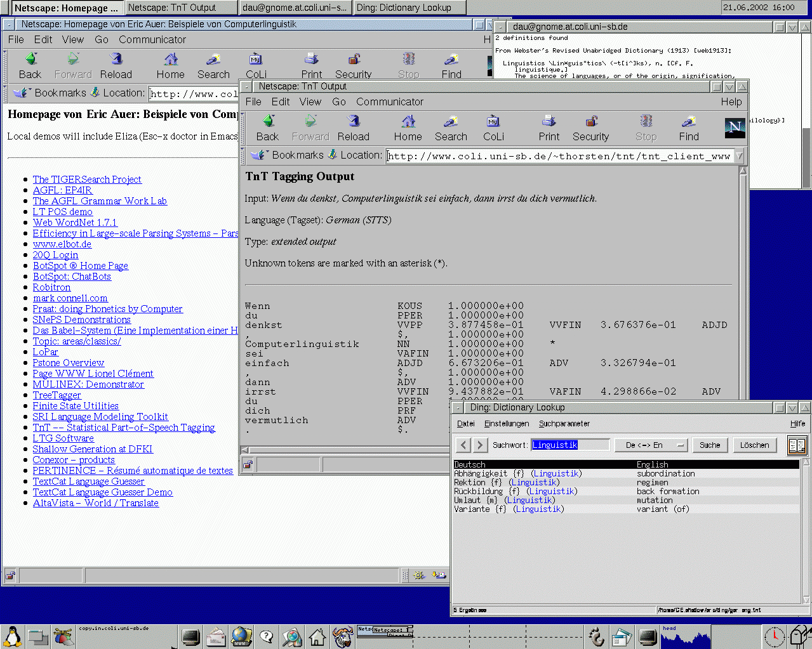Screen dimensions: 812x649
Task: Open the Datei menu in Ding
Action: pos(466,423)
